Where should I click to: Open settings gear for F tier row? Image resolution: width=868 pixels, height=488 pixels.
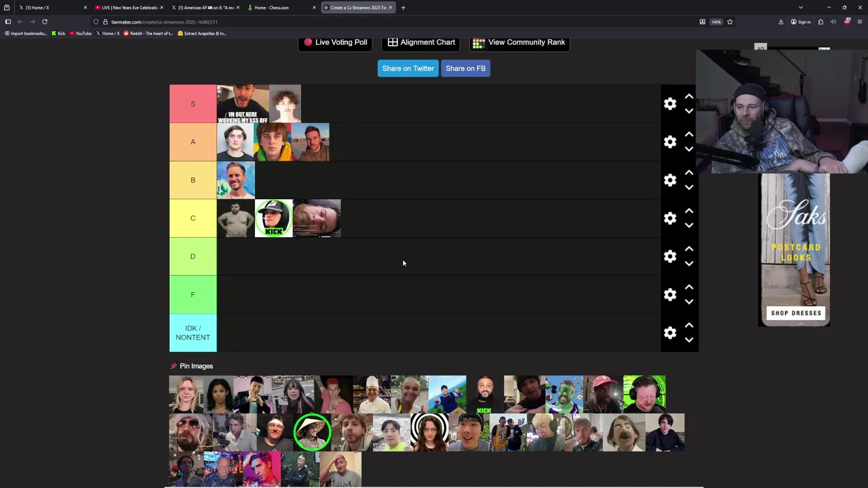pos(670,295)
